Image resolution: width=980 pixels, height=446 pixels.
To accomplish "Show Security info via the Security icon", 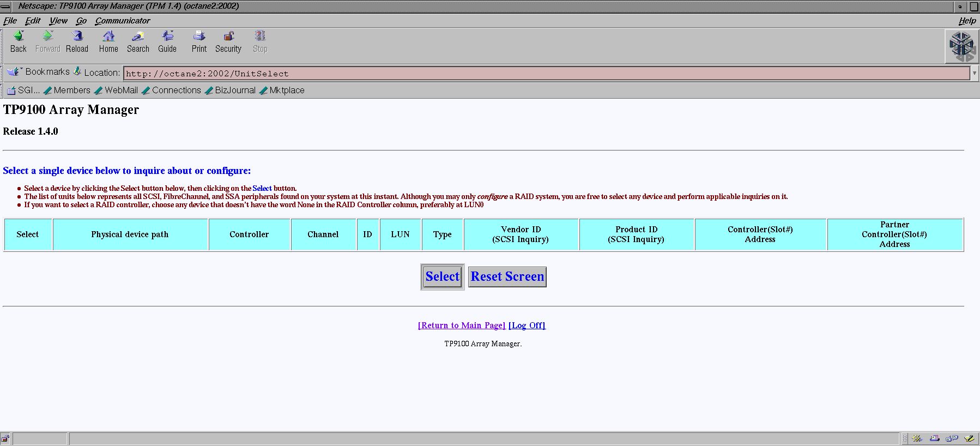I will [228, 37].
